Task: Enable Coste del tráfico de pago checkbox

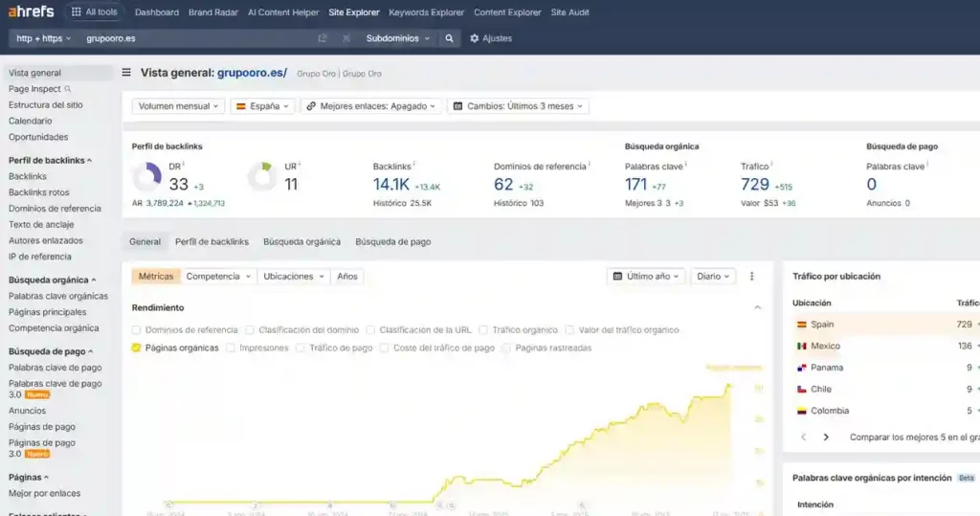Action: [385, 348]
